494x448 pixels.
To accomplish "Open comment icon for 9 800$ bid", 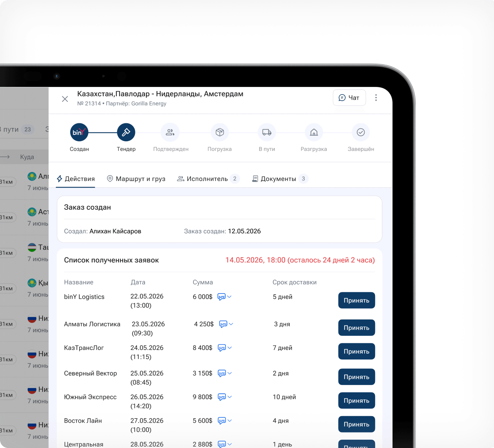I will (222, 397).
